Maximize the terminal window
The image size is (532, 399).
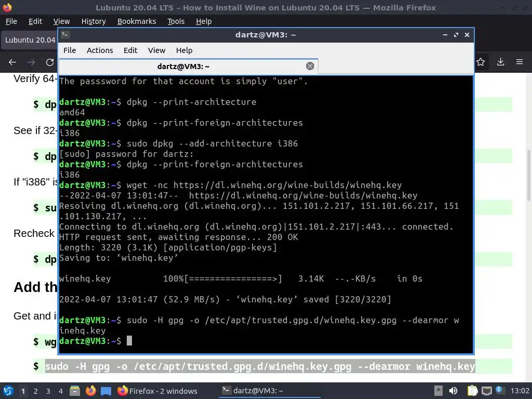456,35
